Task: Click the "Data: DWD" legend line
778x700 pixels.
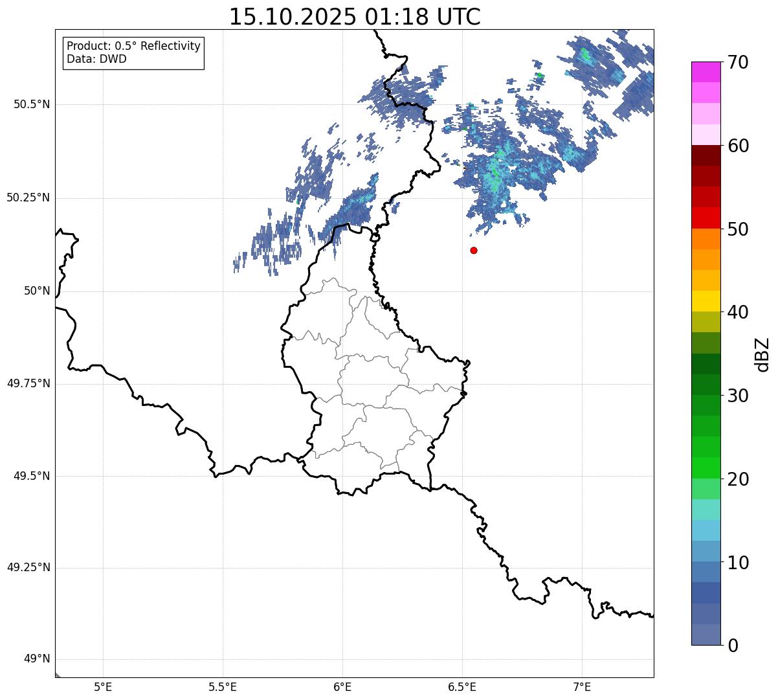Action: [96, 59]
